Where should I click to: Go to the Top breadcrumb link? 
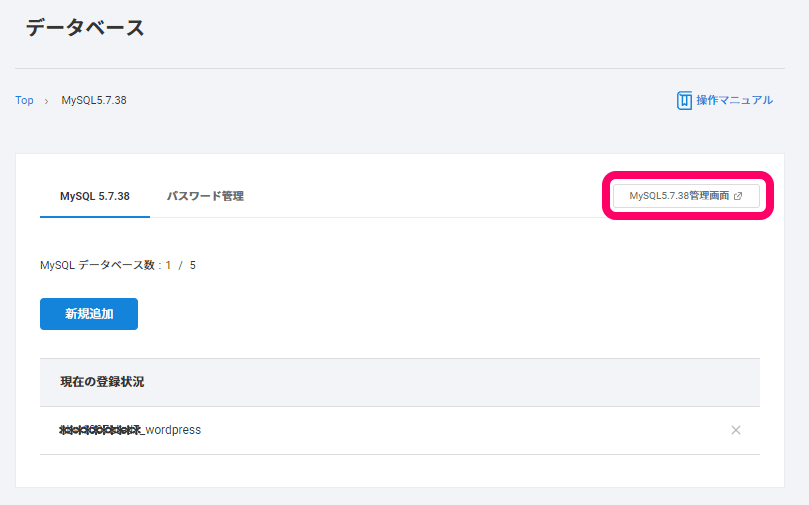tap(24, 100)
